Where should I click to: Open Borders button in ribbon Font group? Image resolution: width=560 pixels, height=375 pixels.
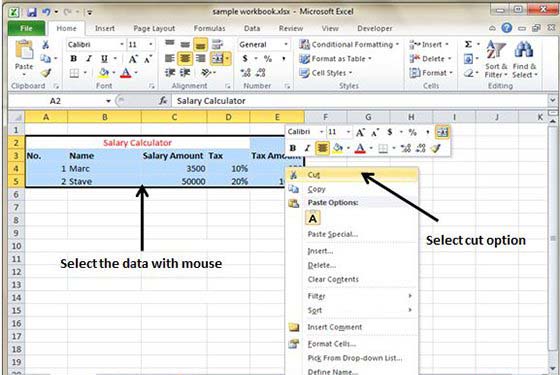(x=74, y=73)
